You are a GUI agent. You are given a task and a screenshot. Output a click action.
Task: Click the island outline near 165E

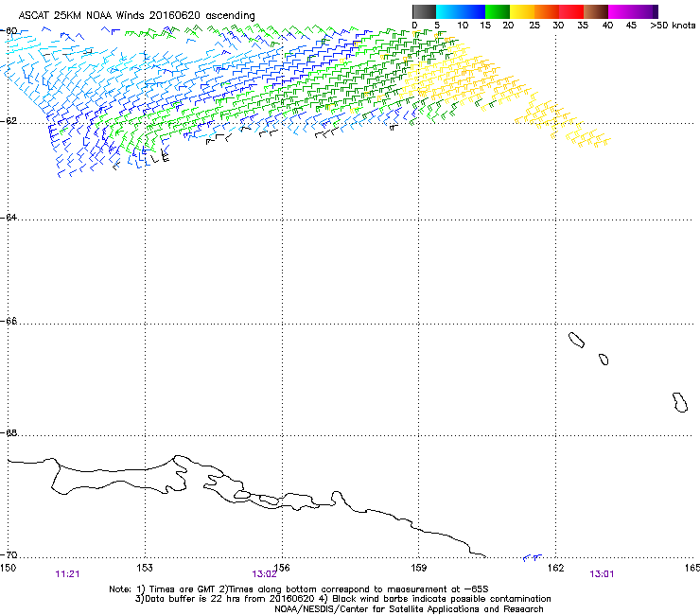pyautogui.click(x=680, y=402)
